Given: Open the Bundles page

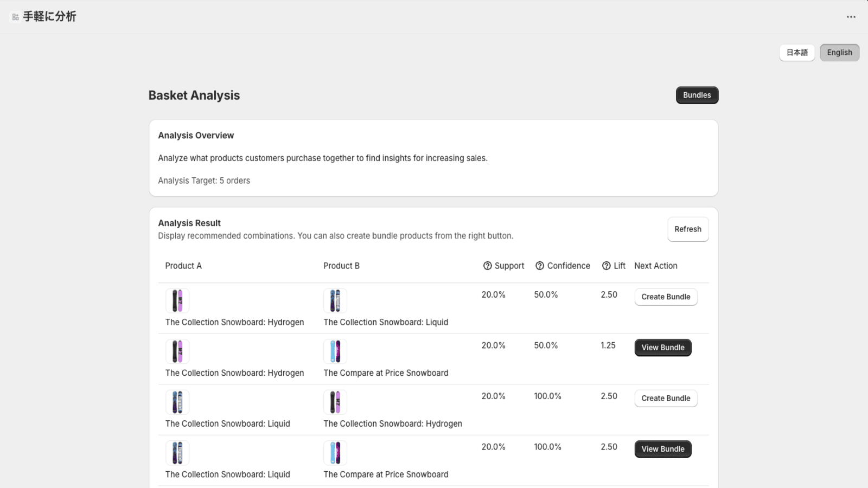Looking at the screenshot, I should (697, 95).
